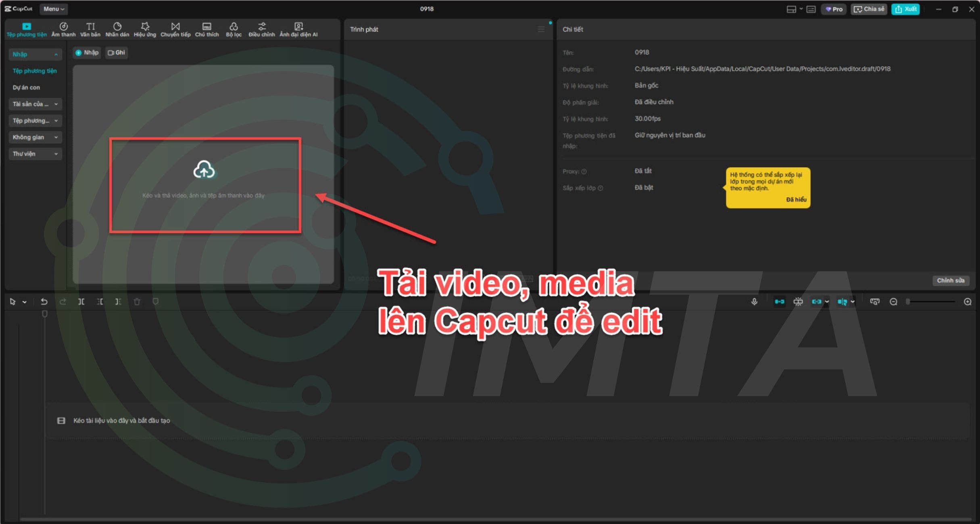
Task: Click the Nhãn dán stickers icon
Action: [117, 28]
